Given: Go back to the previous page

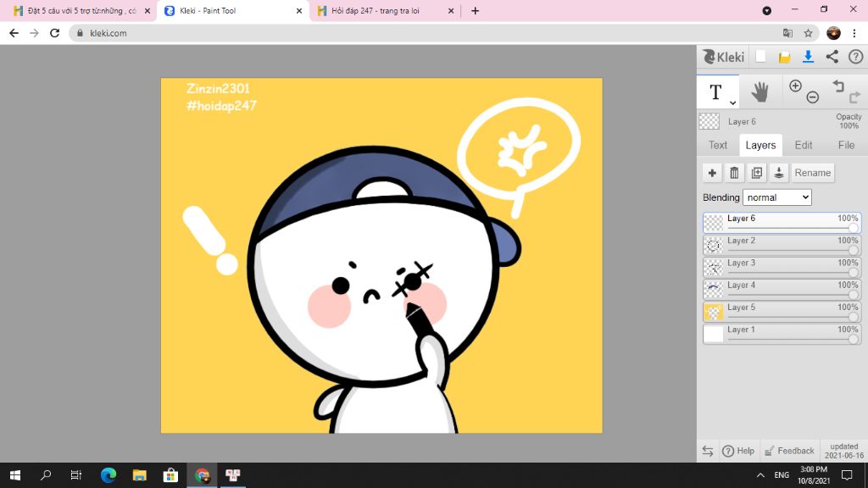Looking at the screenshot, I should 14,33.
